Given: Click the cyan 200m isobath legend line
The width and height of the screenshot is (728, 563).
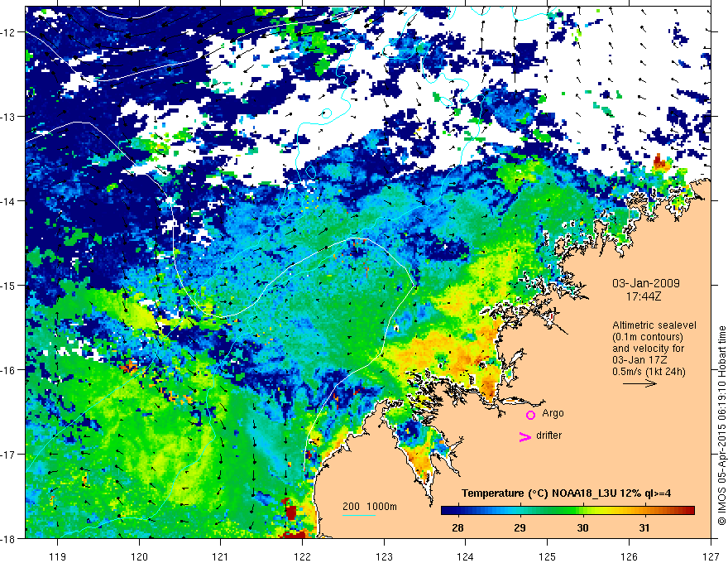Looking at the screenshot, I should click(x=359, y=515).
